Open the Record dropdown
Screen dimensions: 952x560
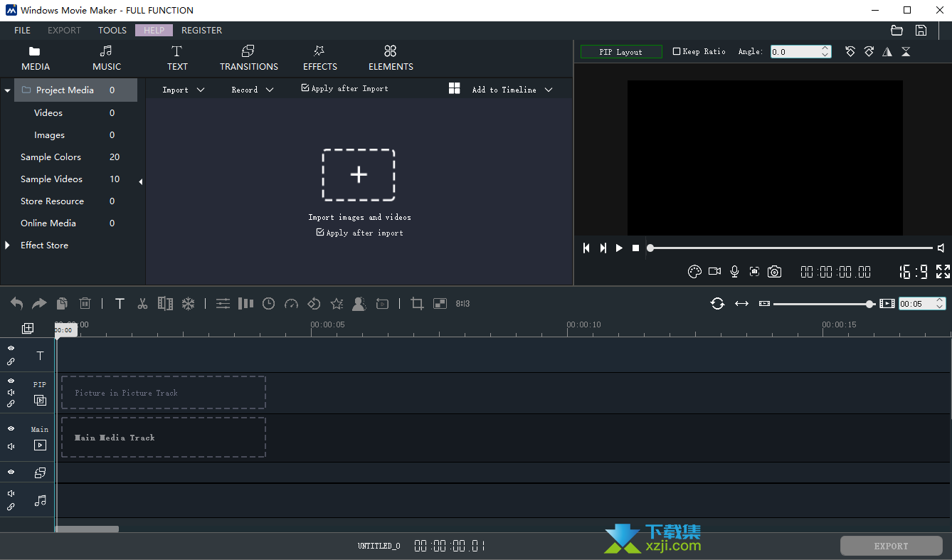[x=253, y=90]
